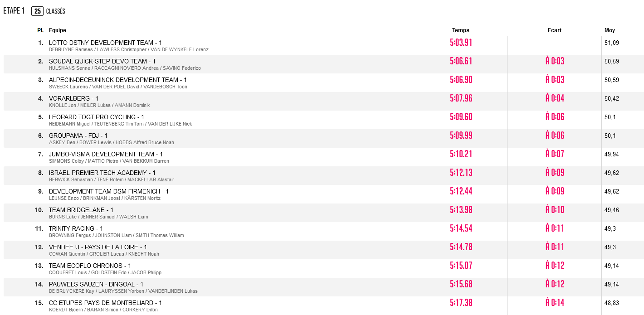
Task: Click the Moy column header
Action: [x=610, y=30]
